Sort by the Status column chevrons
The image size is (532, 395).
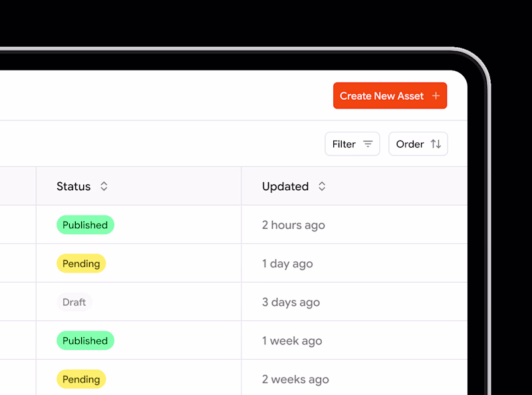pos(104,186)
